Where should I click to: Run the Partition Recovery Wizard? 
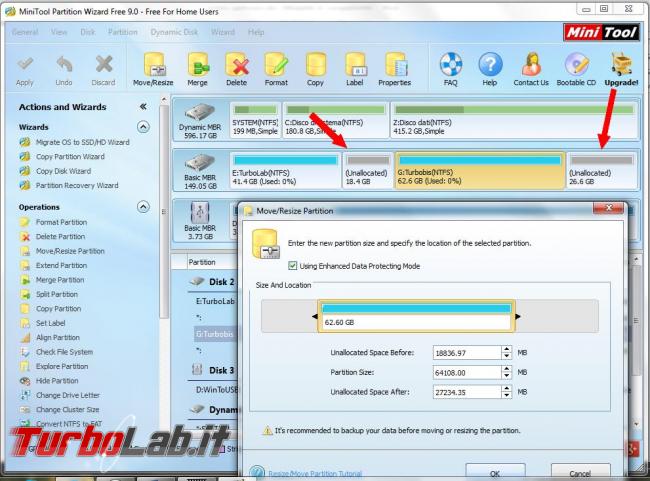[x=77, y=185]
